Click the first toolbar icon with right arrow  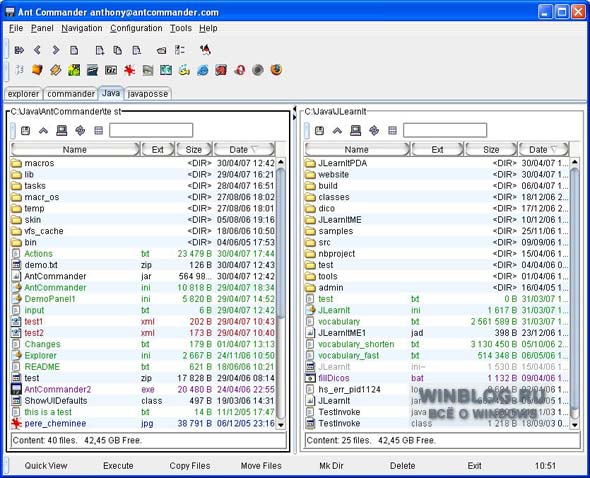click(x=19, y=50)
